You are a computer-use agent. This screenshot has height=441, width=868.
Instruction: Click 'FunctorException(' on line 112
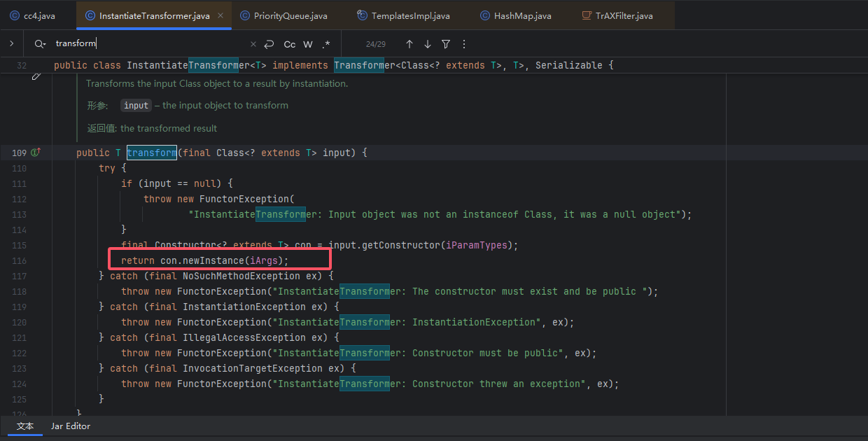coord(247,199)
